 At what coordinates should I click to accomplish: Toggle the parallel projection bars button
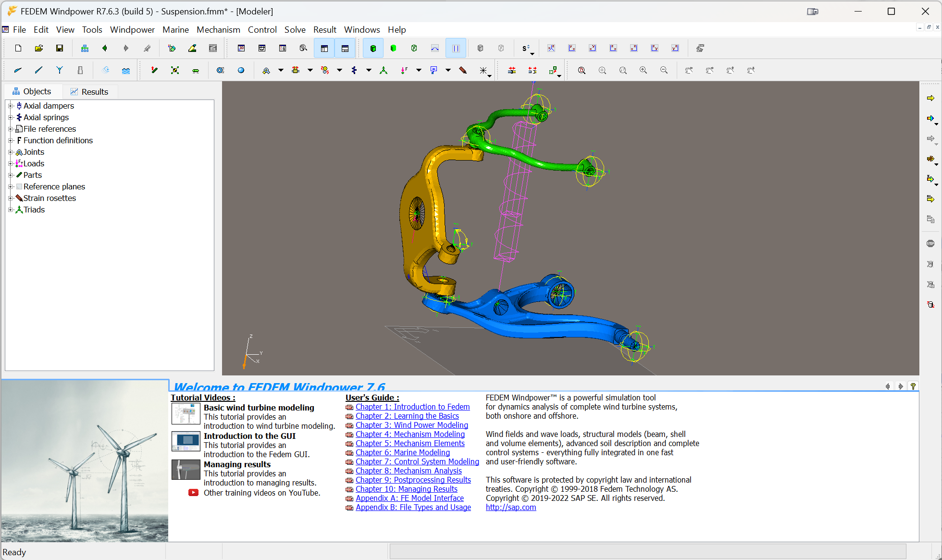[x=456, y=48]
